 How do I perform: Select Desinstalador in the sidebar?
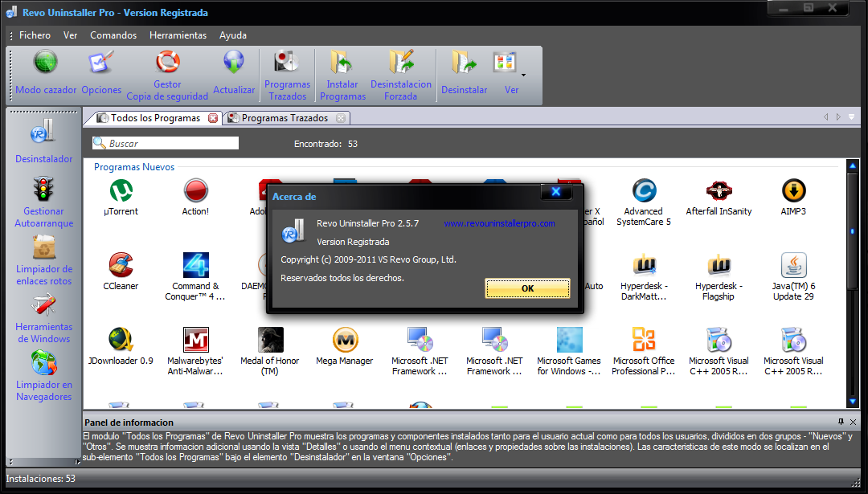pyautogui.click(x=43, y=141)
